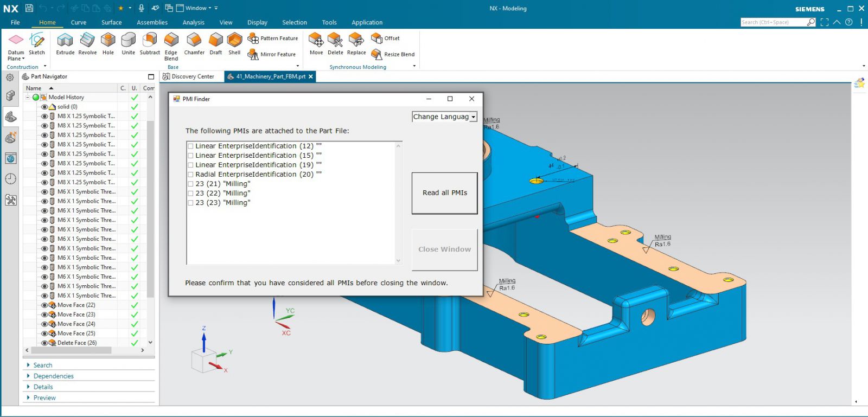Screen dimensions: 868x417
Task: Click the microphone voice command icon
Action: pos(141,8)
